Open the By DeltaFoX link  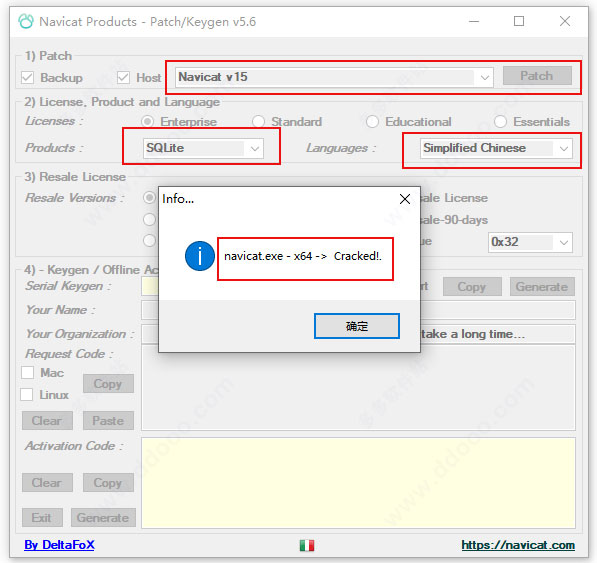(x=59, y=545)
